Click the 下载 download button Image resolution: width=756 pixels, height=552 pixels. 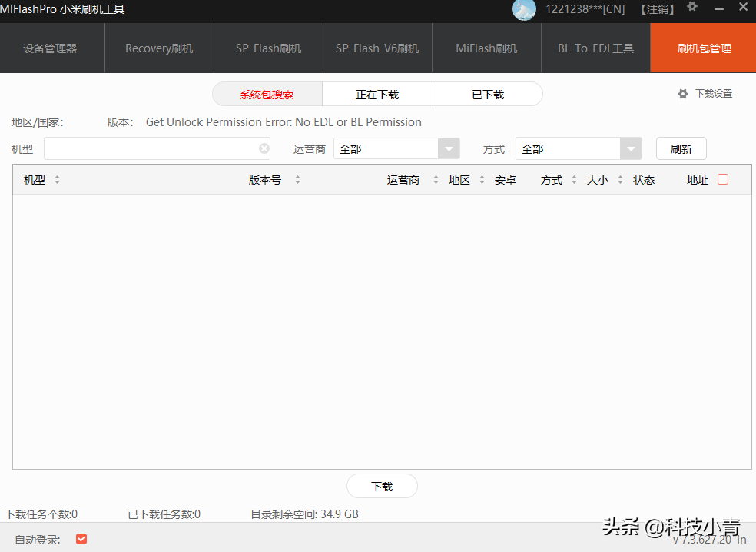point(381,485)
